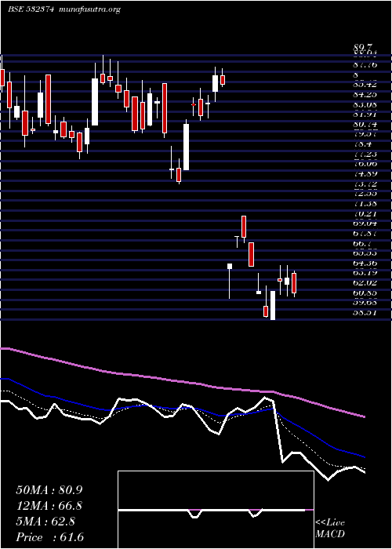
Task: Click the 65.53 price axis label
Action: 365,253
